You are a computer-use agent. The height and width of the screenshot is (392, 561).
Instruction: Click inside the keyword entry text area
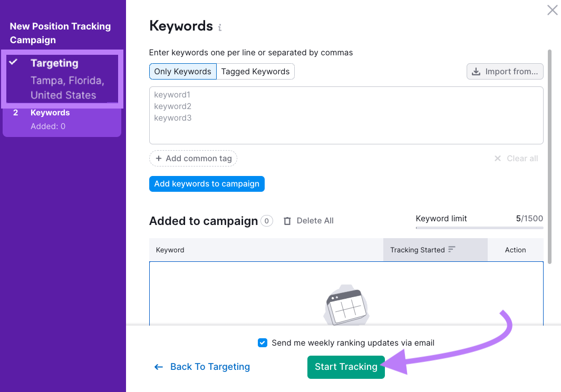(x=346, y=116)
